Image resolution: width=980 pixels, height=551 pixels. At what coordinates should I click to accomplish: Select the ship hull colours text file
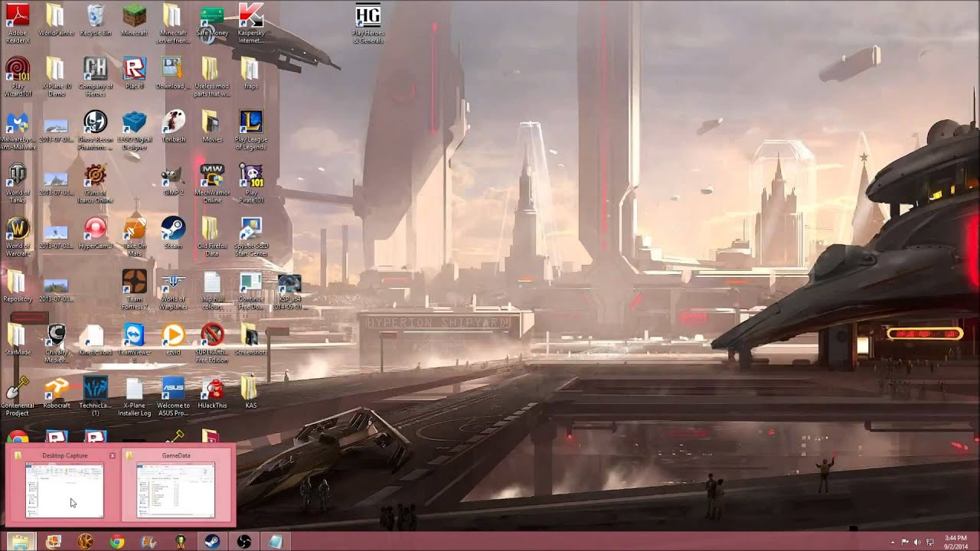(212, 290)
